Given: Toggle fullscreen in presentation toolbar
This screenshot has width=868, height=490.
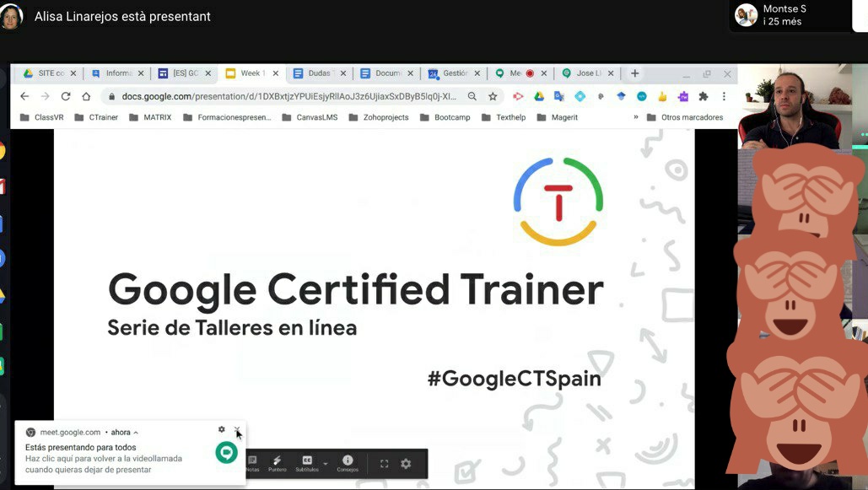Looking at the screenshot, I should [x=384, y=463].
